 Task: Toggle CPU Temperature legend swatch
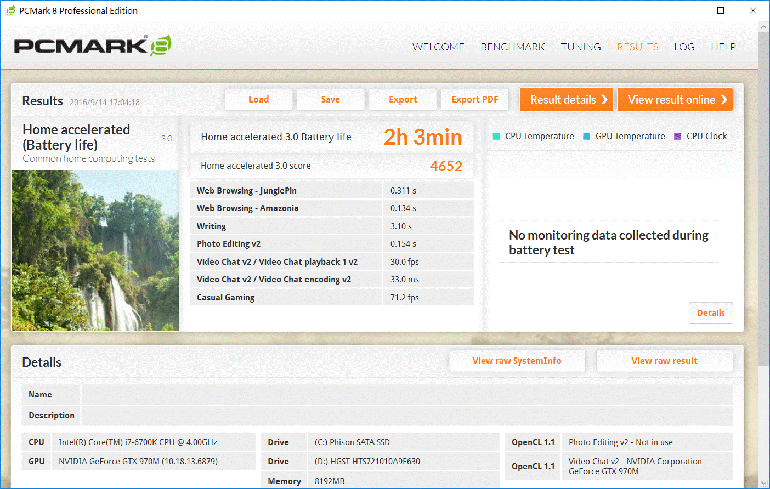[496, 136]
